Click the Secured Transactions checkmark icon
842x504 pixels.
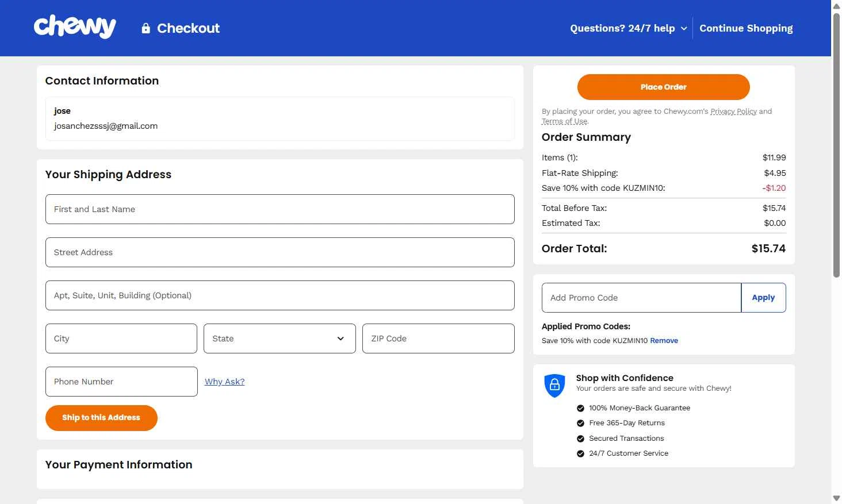coord(580,438)
